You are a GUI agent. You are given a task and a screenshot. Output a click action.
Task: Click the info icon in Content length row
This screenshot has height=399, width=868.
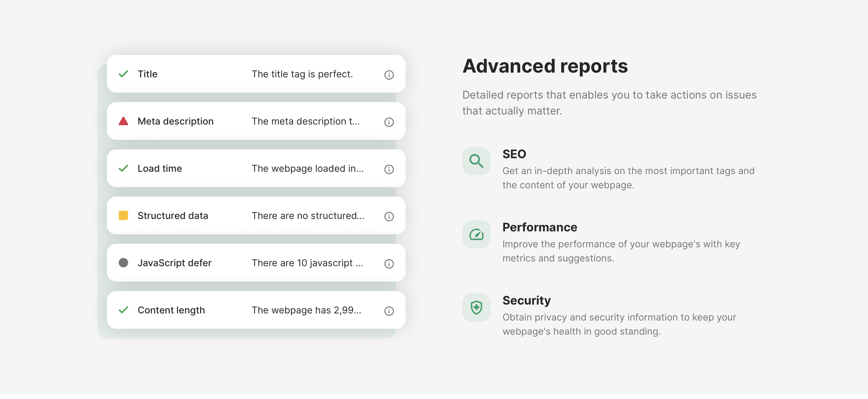[389, 310]
